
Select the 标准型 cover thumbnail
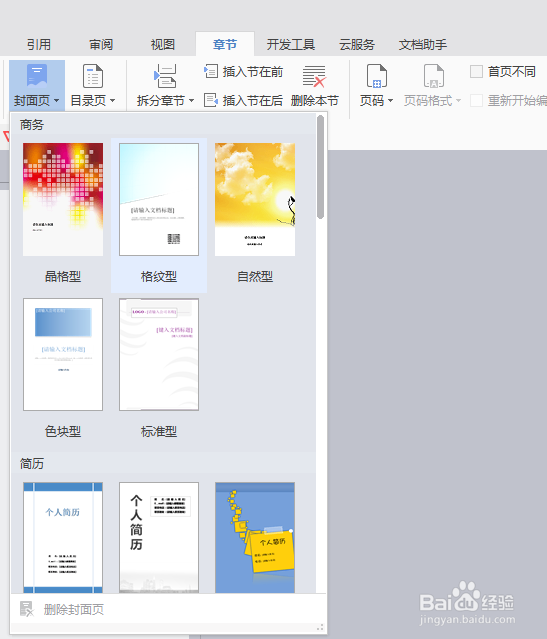[159, 354]
